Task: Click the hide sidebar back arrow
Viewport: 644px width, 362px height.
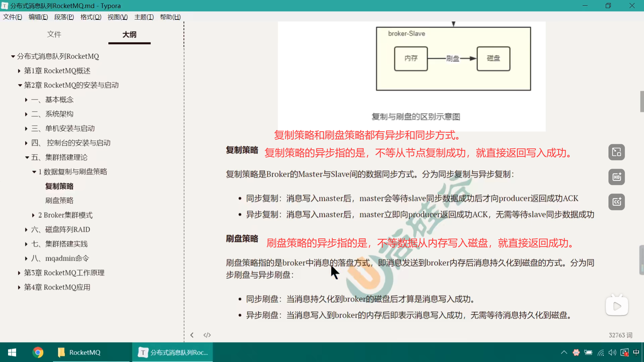Action: pos(192,335)
